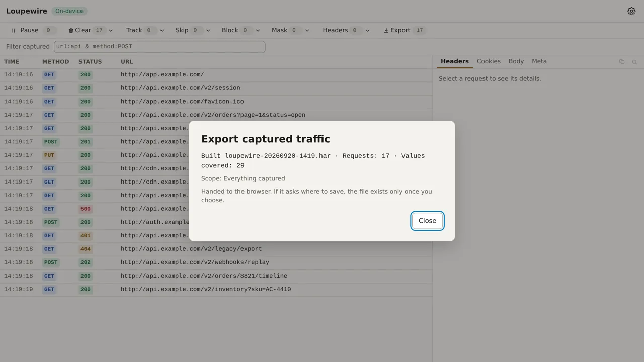
Task: Switch to the Meta tab
Action: point(539,61)
